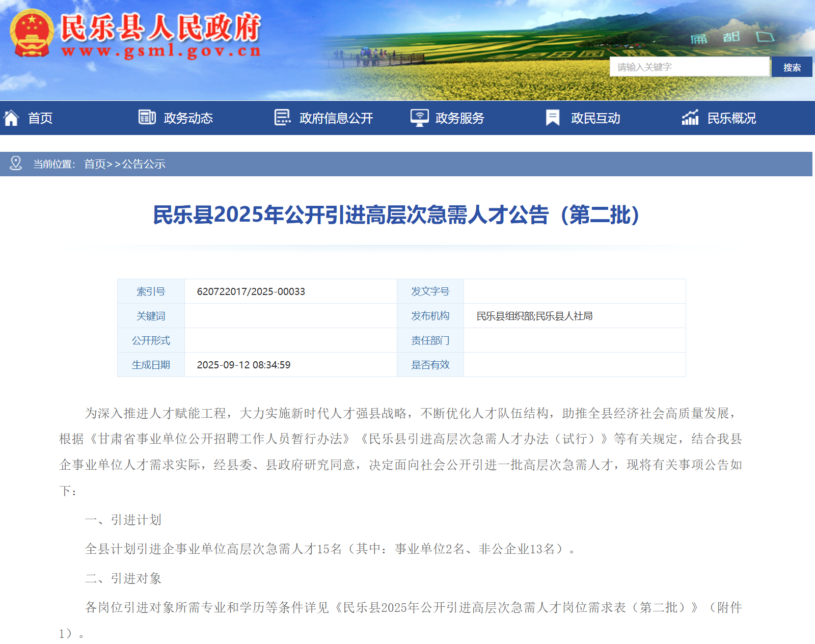815x644 pixels.
Task: Click the 民乐县组织部 publishing agency cell
Action: [534, 316]
